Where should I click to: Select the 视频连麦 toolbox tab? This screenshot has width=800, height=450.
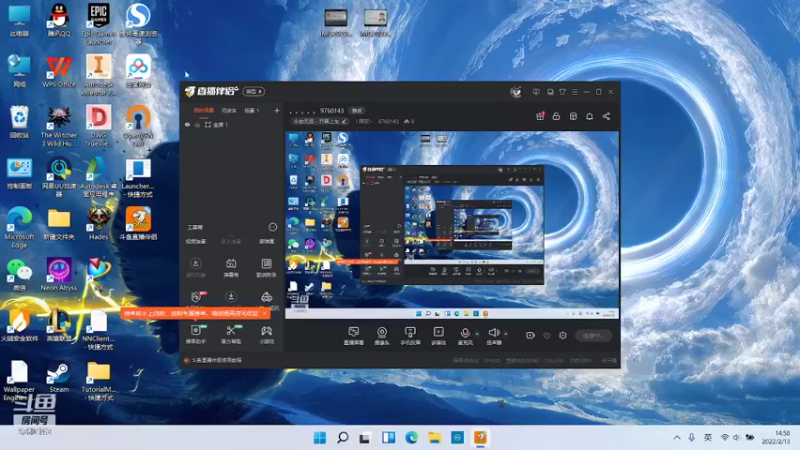[196, 241]
